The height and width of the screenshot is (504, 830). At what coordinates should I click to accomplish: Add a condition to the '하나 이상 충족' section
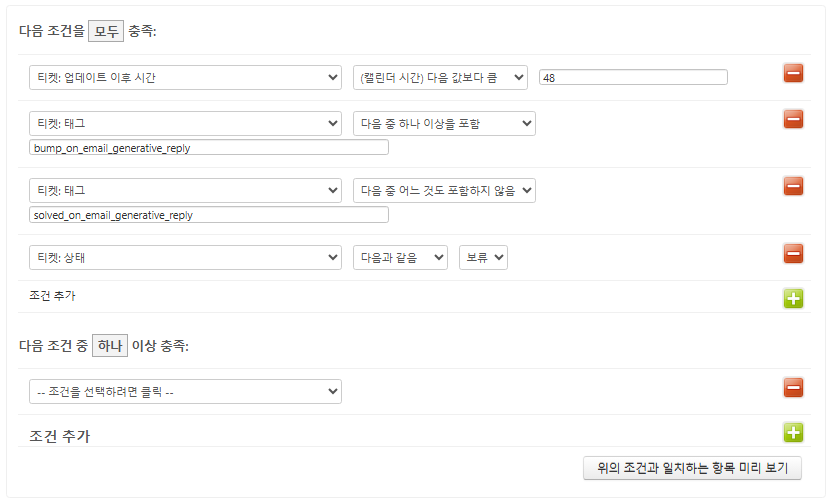point(793,432)
